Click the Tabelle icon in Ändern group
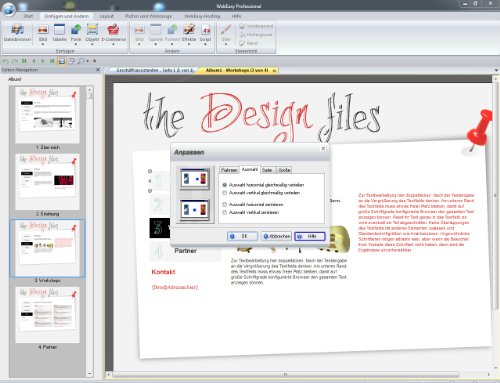 click(x=155, y=30)
